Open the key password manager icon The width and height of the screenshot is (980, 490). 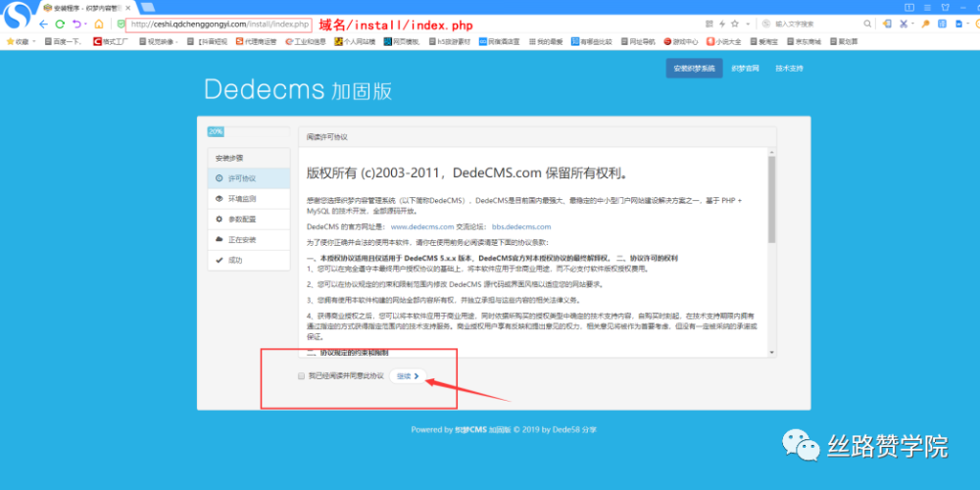tap(926, 24)
